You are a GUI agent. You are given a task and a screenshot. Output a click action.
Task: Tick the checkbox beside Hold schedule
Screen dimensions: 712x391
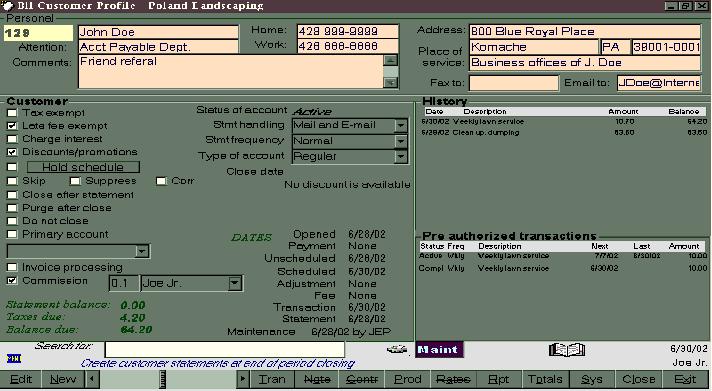[x=12, y=167]
